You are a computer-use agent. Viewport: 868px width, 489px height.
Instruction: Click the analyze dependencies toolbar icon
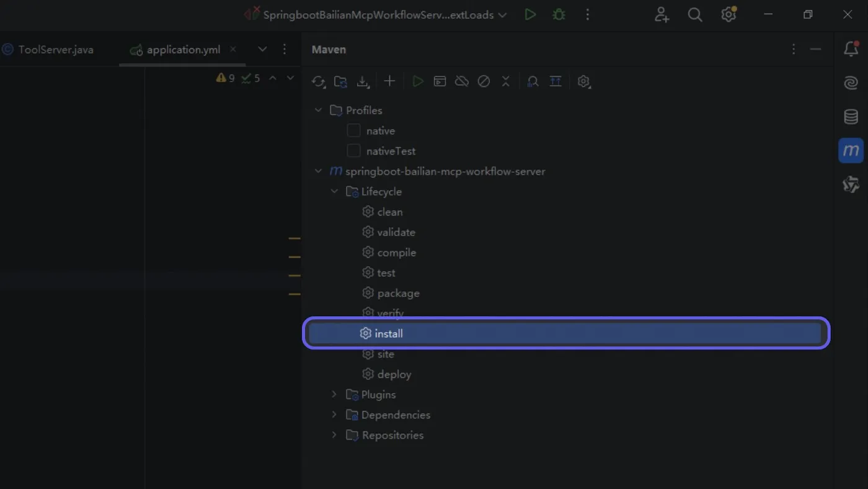click(x=533, y=81)
